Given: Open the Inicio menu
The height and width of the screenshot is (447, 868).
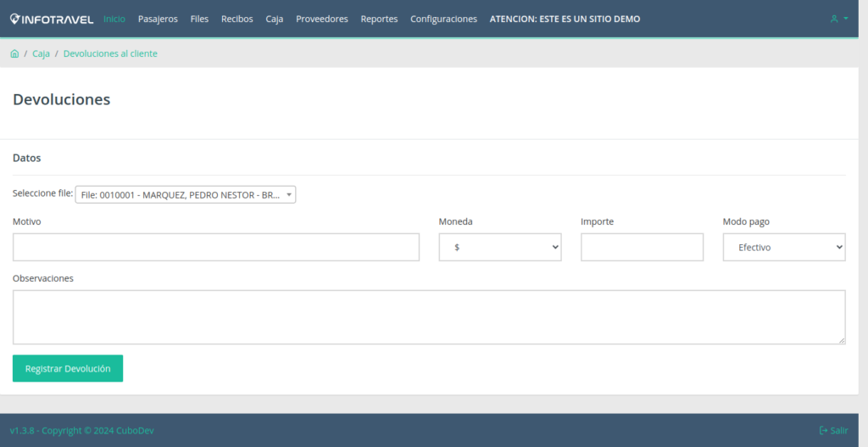Looking at the screenshot, I should pyautogui.click(x=114, y=19).
